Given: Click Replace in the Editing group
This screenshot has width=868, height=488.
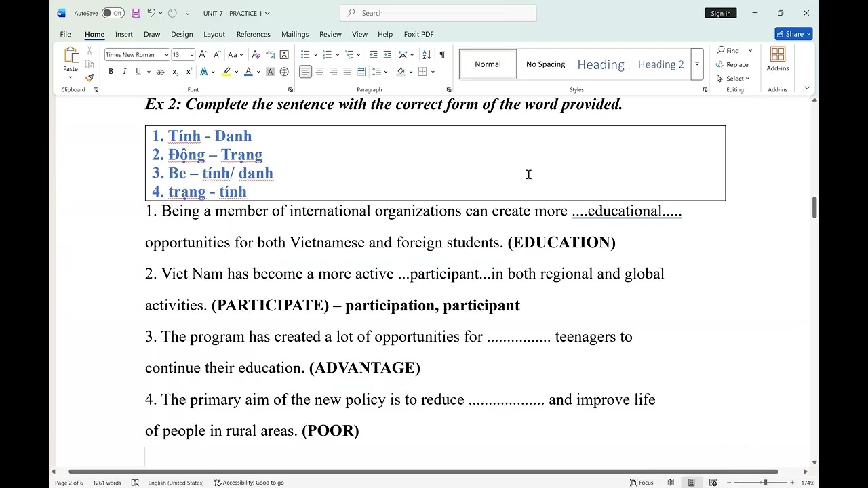Looking at the screenshot, I should pyautogui.click(x=732, y=65).
